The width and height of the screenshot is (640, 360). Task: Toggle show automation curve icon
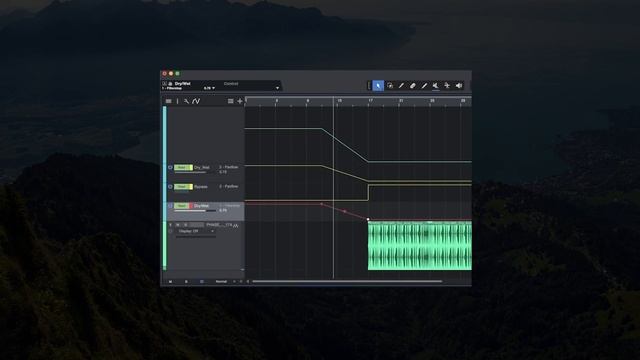click(196, 101)
